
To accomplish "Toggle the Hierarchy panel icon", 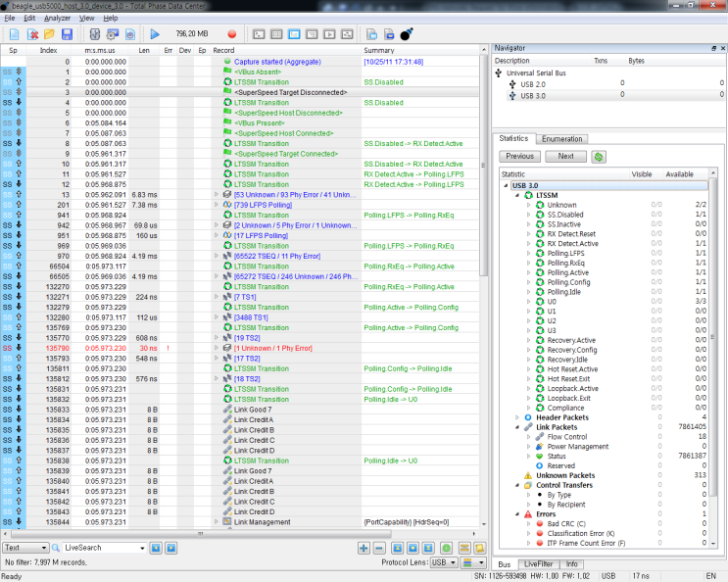I will tap(347, 34).
